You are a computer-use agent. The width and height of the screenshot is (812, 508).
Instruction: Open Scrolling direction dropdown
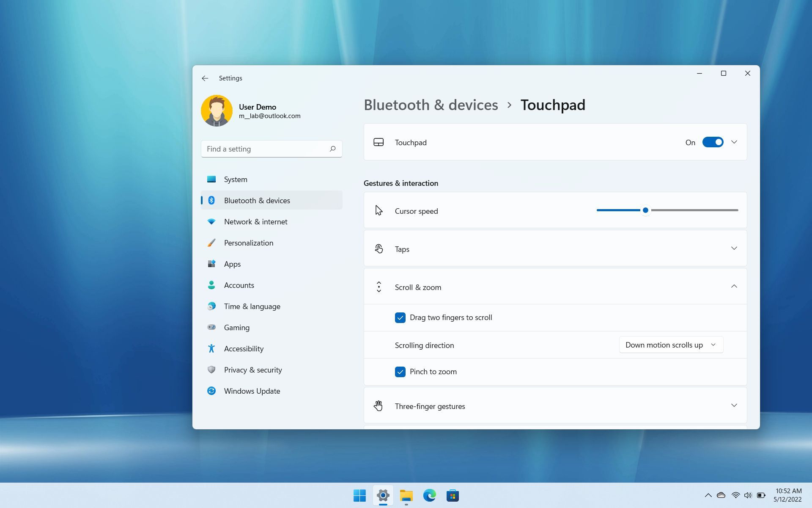click(669, 345)
